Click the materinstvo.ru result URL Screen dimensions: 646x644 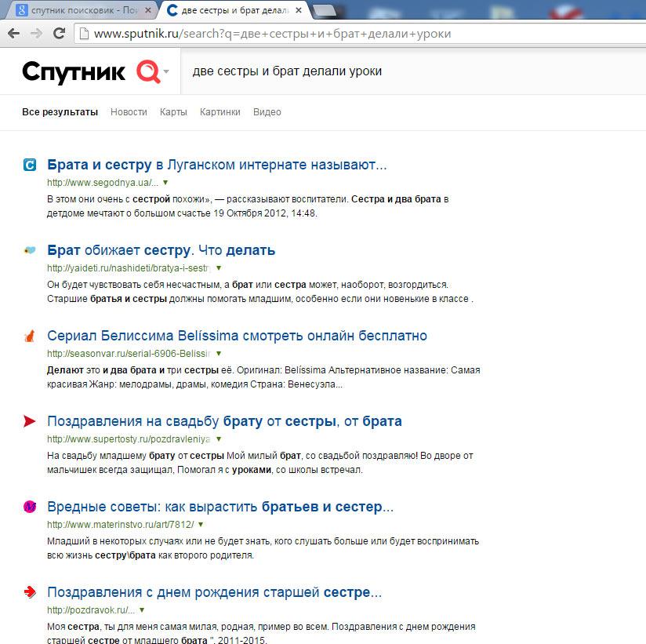tap(120, 525)
